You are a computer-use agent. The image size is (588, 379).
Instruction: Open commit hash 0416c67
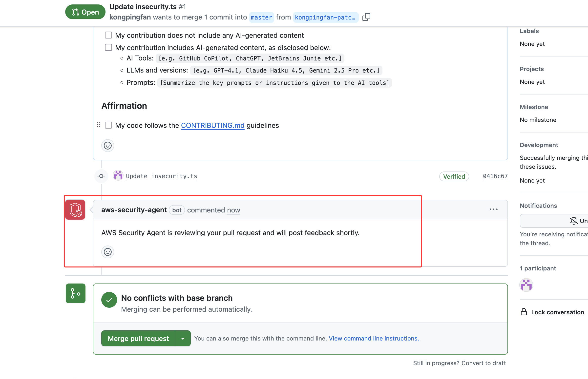(x=495, y=176)
